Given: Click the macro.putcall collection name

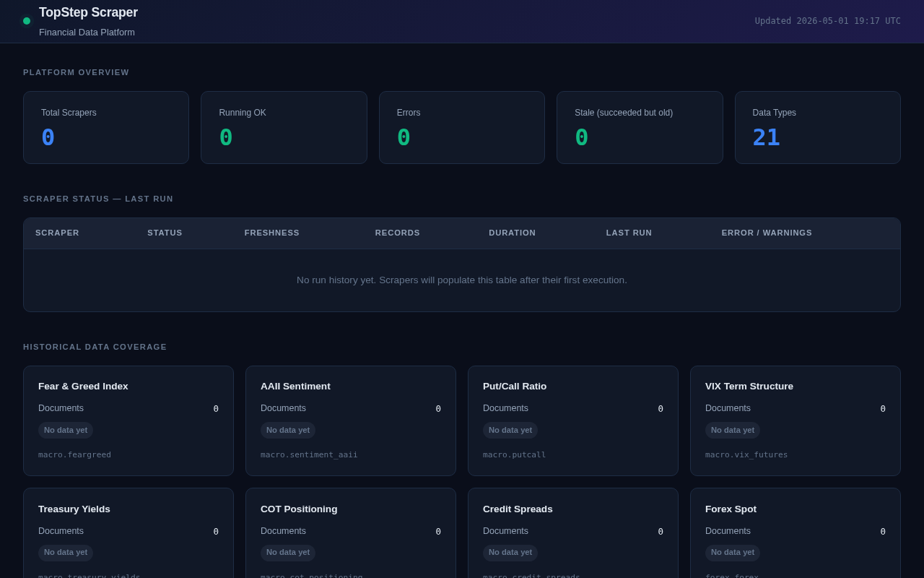Looking at the screenshot, I should pyautogui.click(x=515, y=455).
